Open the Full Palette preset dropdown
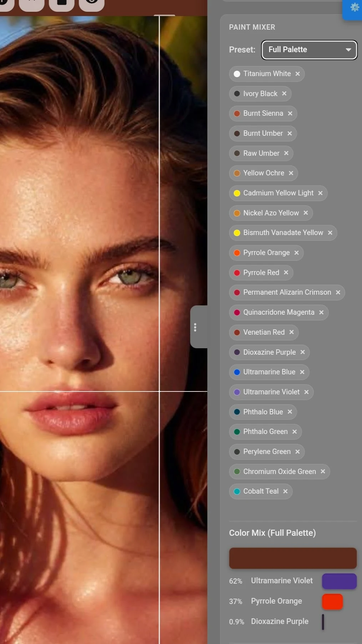 pos(309,50)
